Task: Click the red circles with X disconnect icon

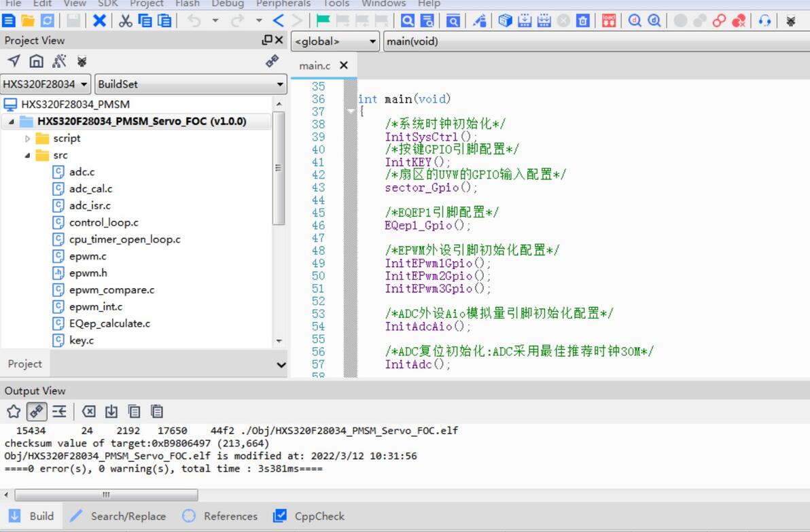Action: (739, 20)
